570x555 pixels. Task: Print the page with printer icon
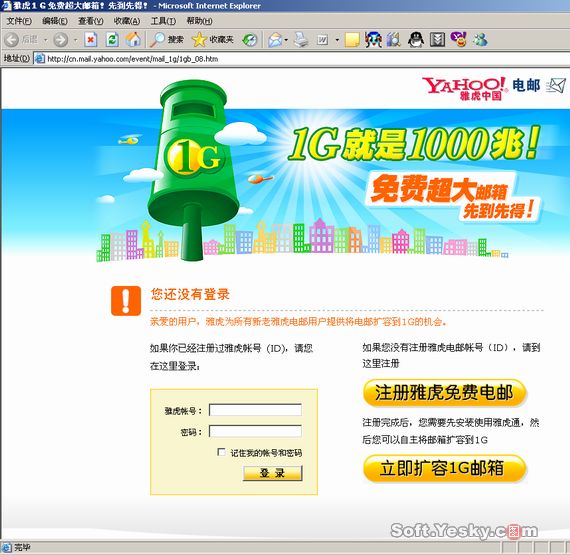click(301, 40)
